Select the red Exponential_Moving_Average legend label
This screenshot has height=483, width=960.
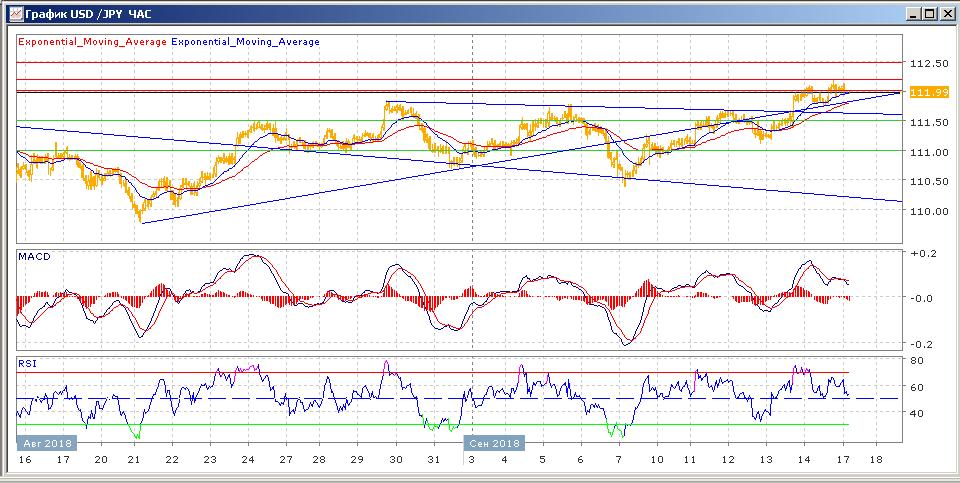tap(93, 42)
